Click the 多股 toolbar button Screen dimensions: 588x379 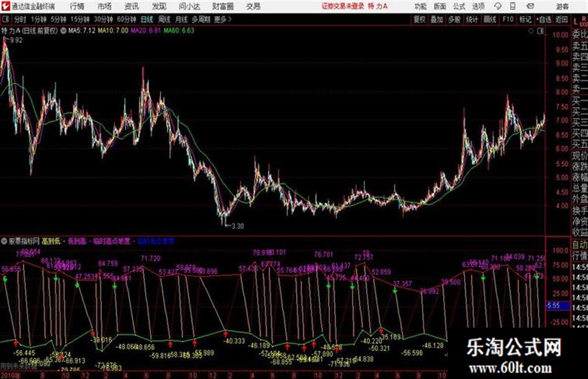pos(454,19)
